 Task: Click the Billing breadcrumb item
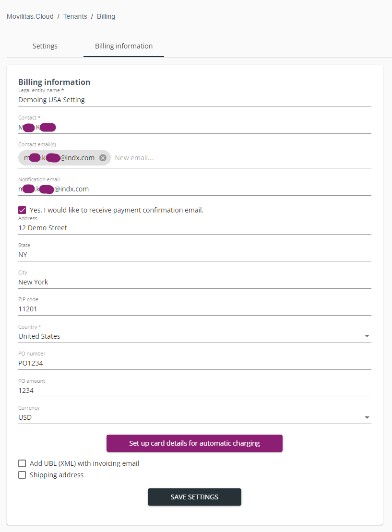pos(106,16)
